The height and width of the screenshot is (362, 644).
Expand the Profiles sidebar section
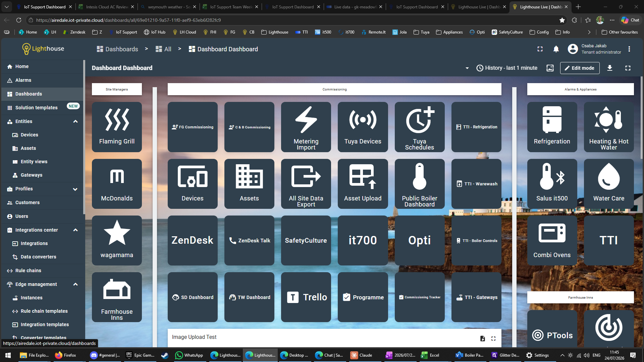[x=75, y=189]
